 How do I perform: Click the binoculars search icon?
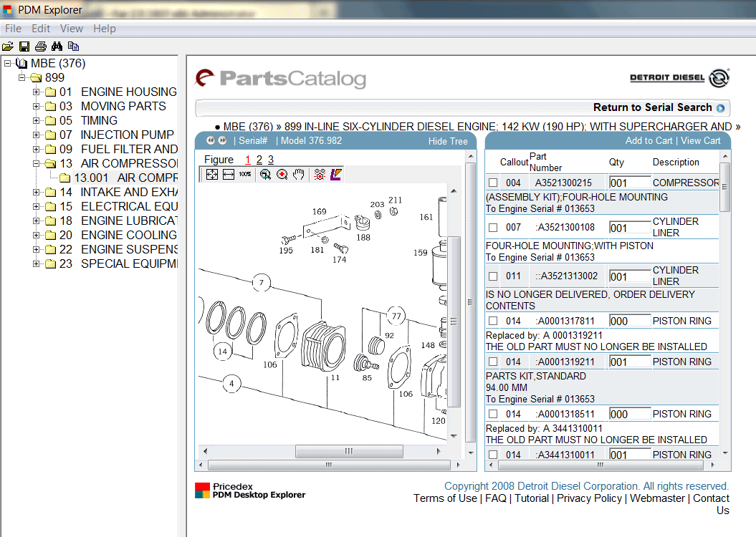coord(58,47)
